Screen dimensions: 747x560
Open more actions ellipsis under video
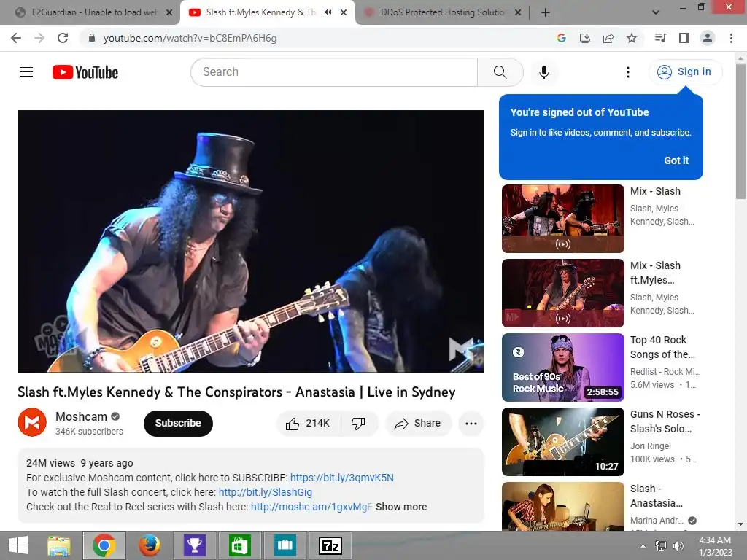tap(471, 424)
